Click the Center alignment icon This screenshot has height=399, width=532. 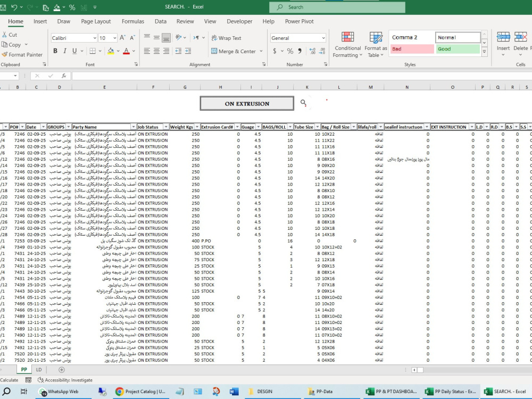[156, 51]
